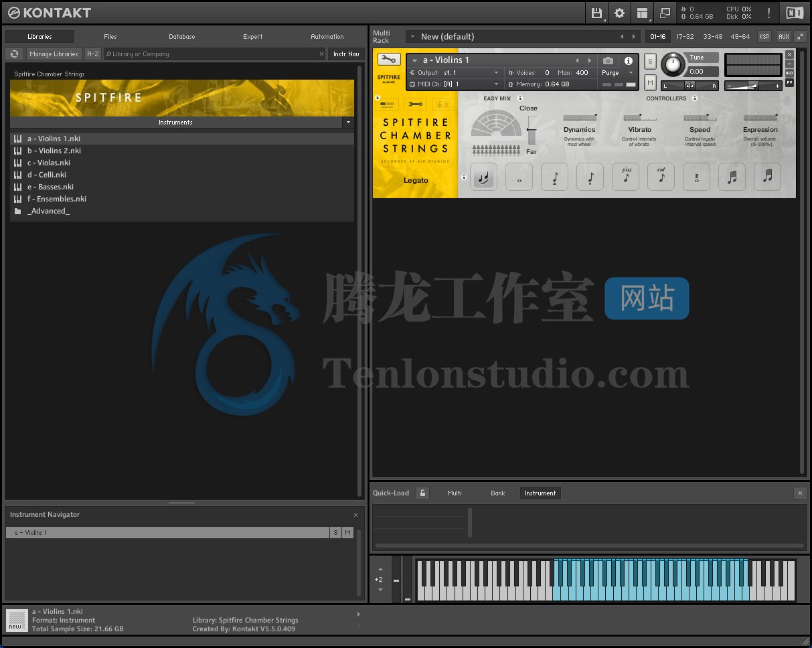Click the instrument info (i) icon
812x648 pixels.
628,60
